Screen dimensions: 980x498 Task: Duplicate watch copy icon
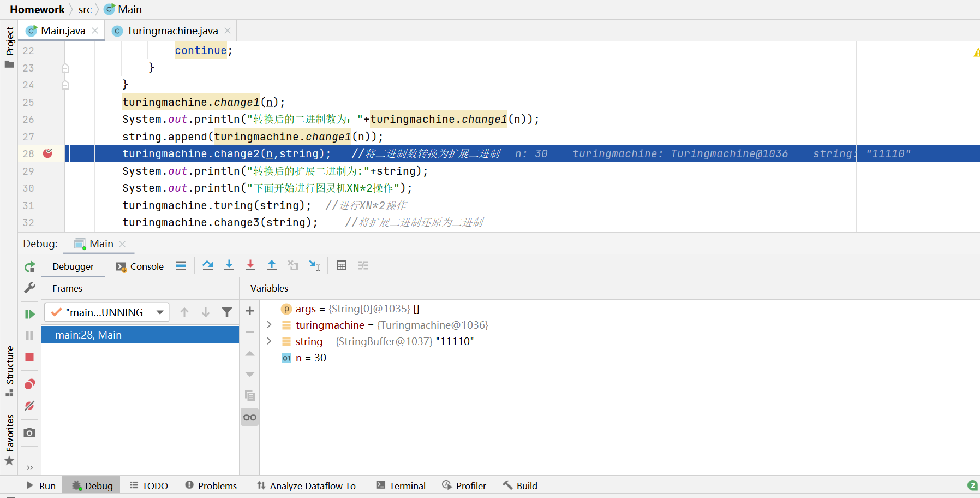(250, 395)
